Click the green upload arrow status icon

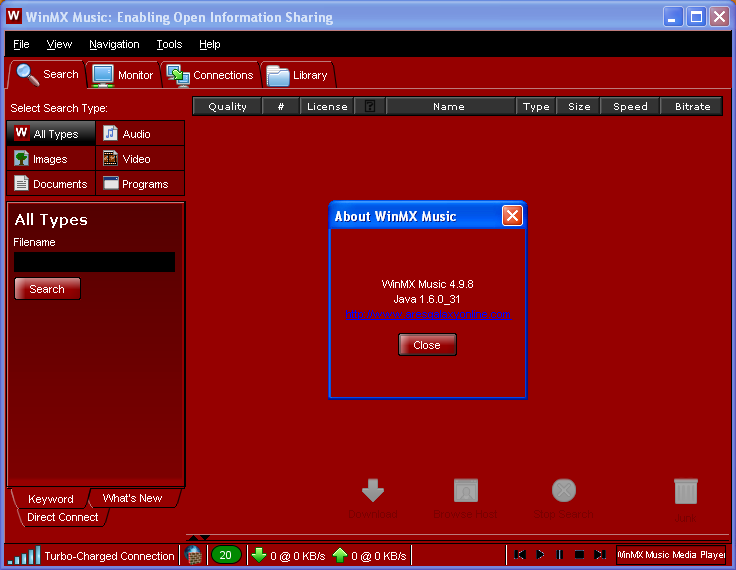[x=340, y=555]
